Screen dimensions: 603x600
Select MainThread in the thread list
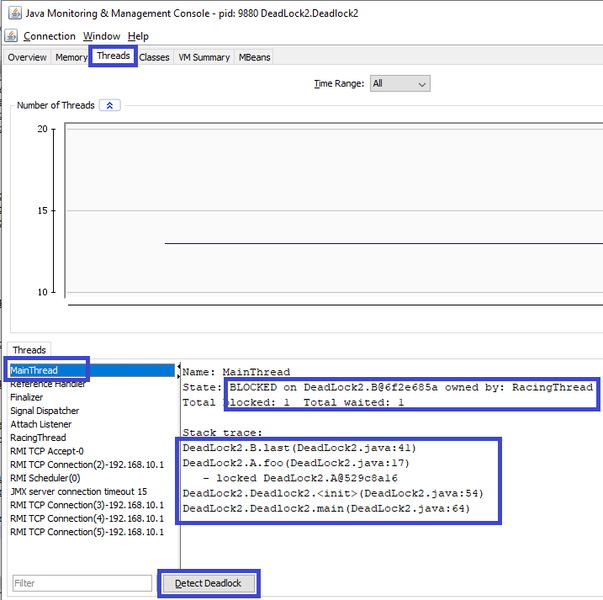(92, 370)
